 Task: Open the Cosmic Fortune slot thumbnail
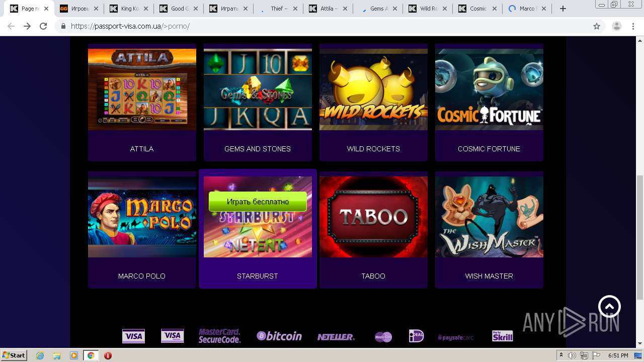click(x=489, y=89)
